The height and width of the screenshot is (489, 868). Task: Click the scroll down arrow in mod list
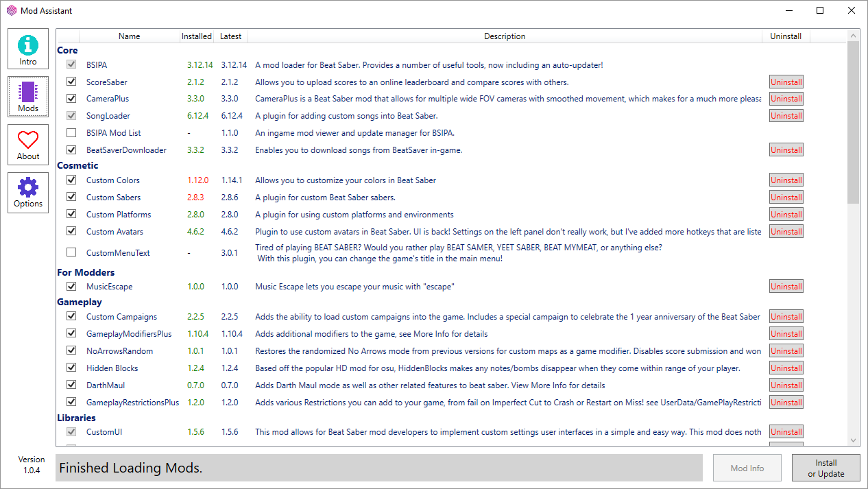854,440
